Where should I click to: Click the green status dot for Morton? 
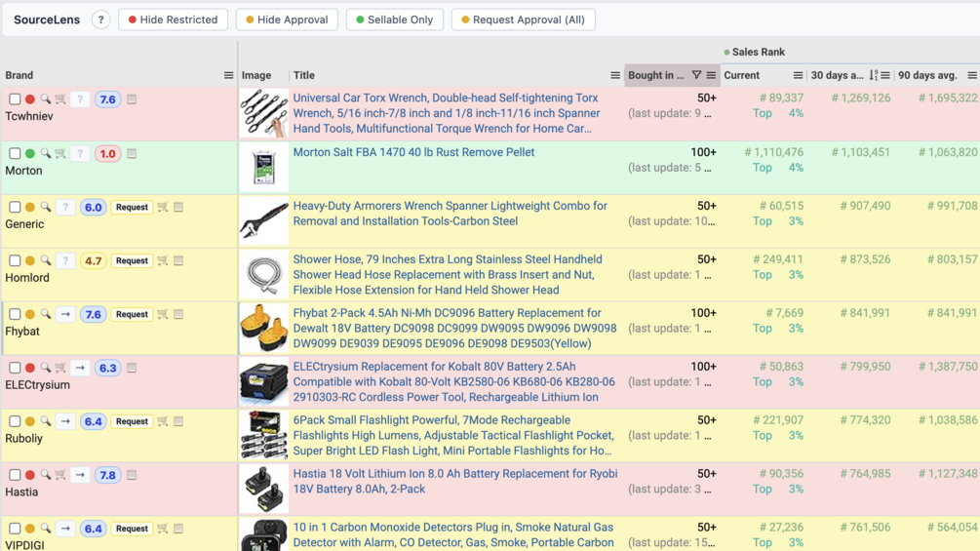(x=30, y=154)
